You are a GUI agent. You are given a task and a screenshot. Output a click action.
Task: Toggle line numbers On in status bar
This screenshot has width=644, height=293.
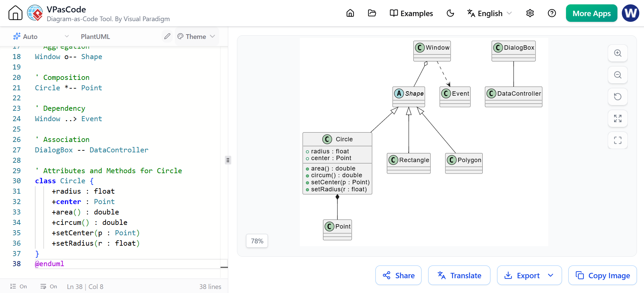click(18, 286)
